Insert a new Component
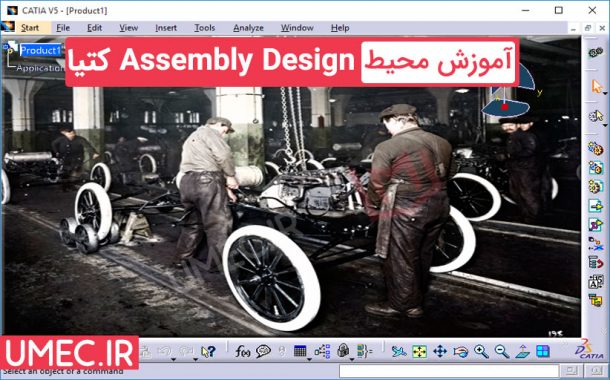Image resolution: width=610 pixels, height=380 pixels. [x=595, y=149]
